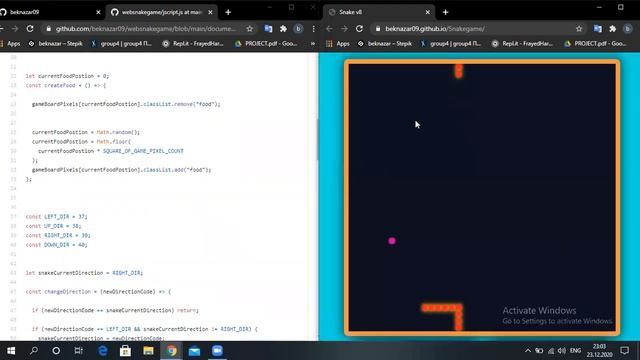Open the clock and date in the taskbar

[599, 351]
